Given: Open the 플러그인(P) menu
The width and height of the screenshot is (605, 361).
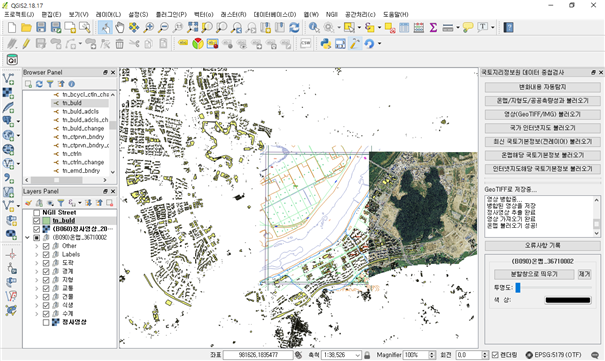Looking at the screenshot, I should 171,14.
